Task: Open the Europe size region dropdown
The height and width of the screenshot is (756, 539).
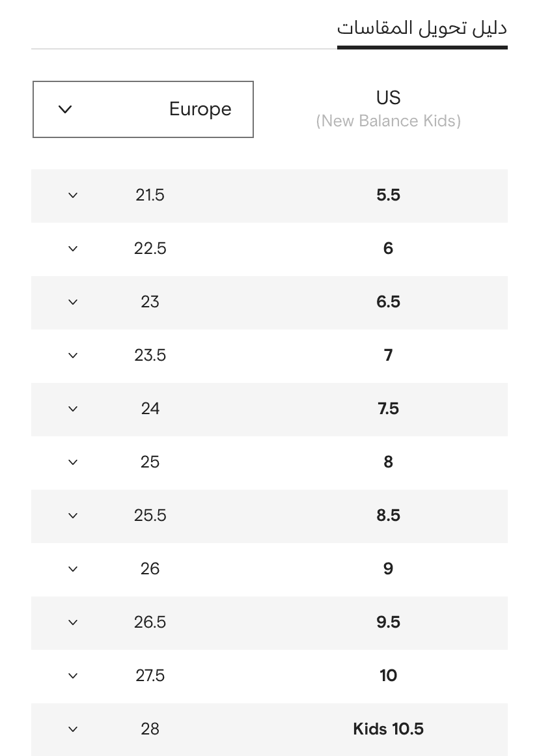Action: pyautogui.click(x=143, y=109)
